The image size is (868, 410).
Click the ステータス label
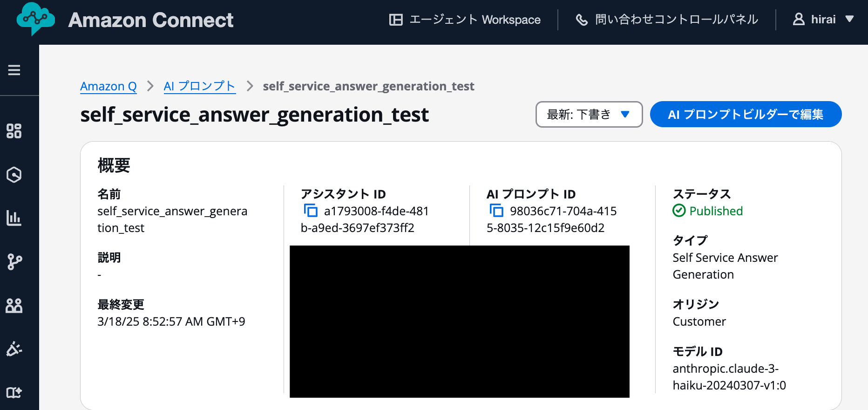702,194
